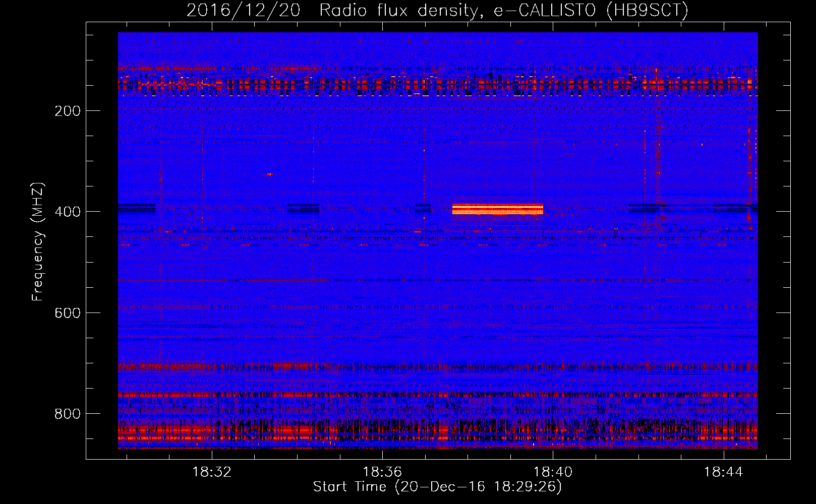
Task: Click the '18:36' time axis label
Action: (383, 472)
